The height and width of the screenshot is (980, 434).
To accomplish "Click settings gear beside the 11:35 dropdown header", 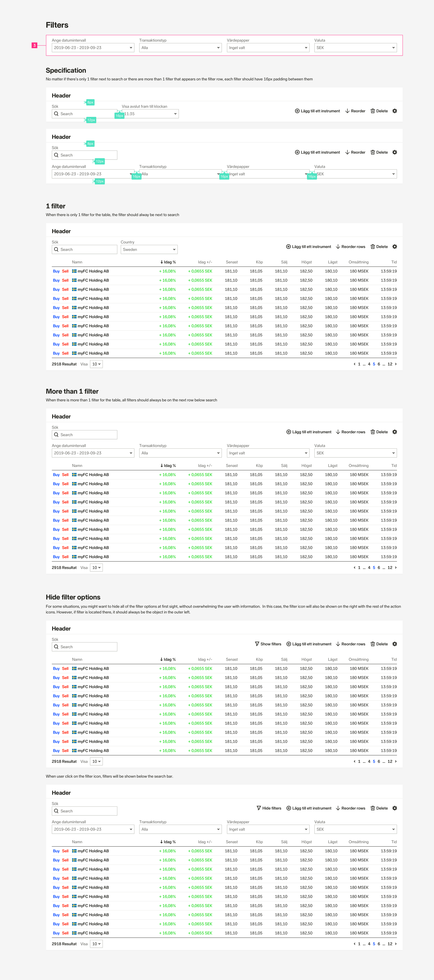I will [x=394, y=111].
